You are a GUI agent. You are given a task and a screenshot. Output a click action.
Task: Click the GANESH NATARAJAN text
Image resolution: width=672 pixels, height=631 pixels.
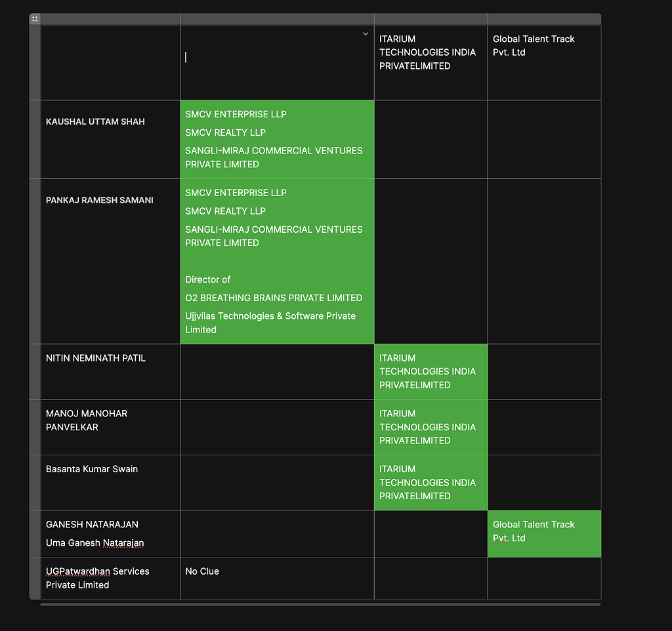click(x=92, y=525)
